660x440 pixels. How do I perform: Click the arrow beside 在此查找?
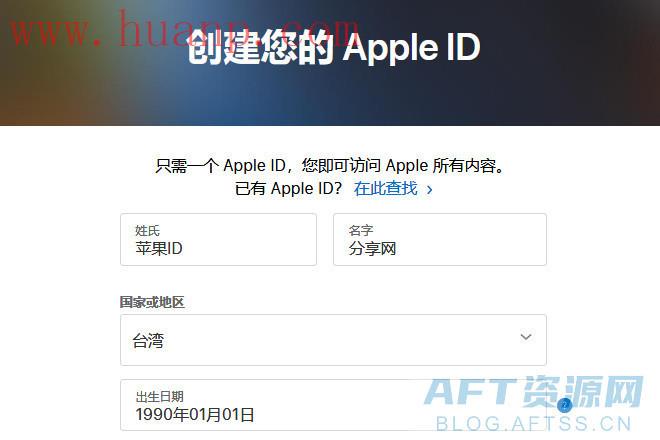[x=429, y=189]
